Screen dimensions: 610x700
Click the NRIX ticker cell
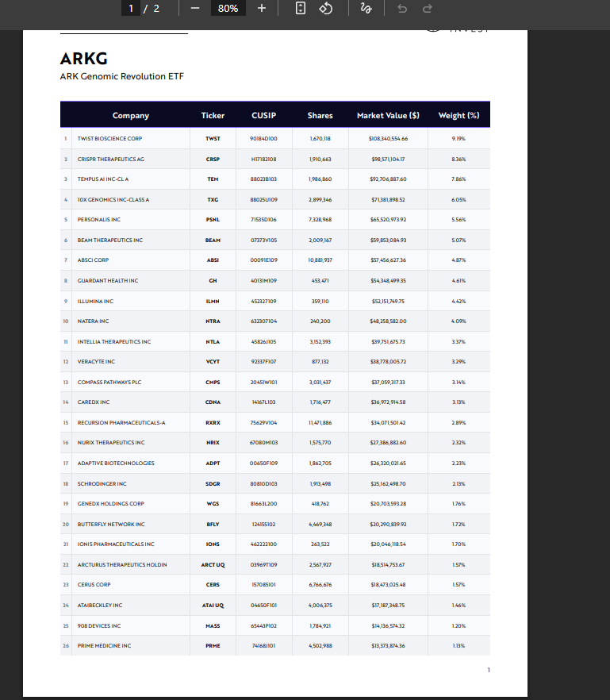(213, 443)
